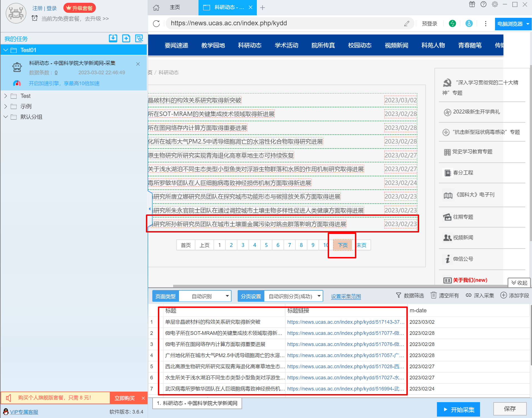Open the 教学园地 nav menu
This screenshot has height=418, width=532.
click(x=213, y=45)
